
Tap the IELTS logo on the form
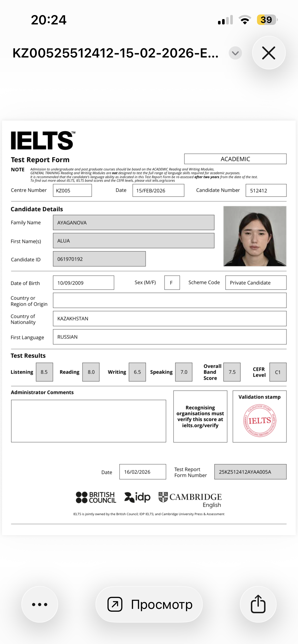(43, 140)
